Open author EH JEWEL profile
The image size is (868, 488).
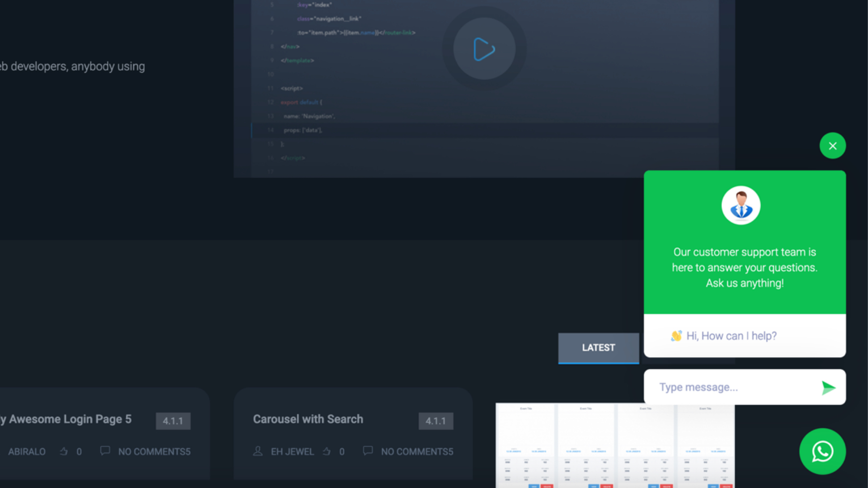[x=292, y=452]
